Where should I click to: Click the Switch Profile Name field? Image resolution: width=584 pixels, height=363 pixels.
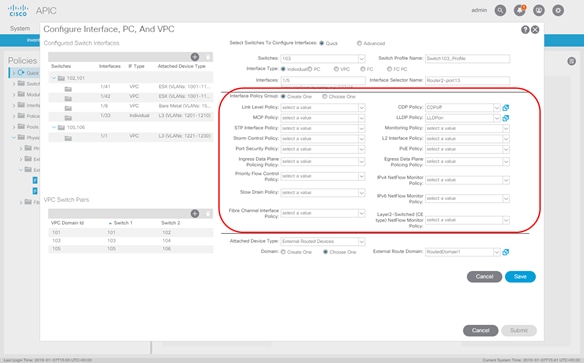tap(467, 58)
